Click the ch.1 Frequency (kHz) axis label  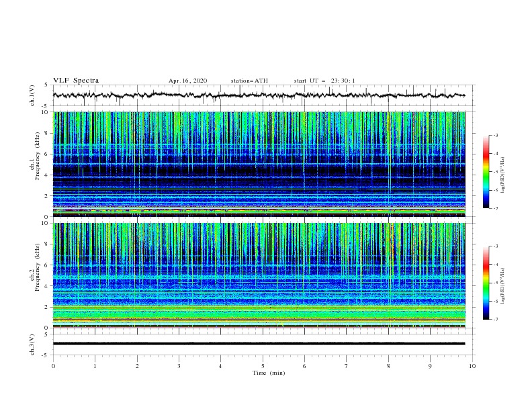[35, 156]
